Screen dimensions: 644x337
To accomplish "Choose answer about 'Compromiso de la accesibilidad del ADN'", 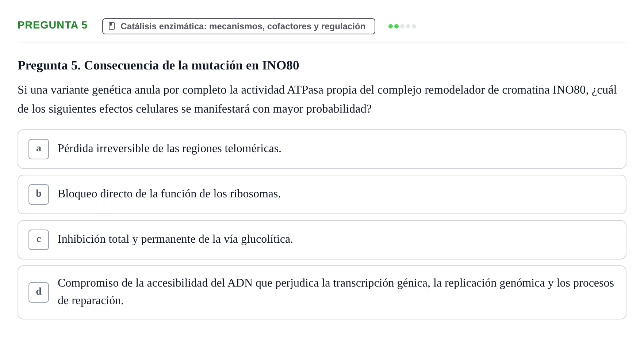I will pyautogui.click(x=322, y=292).
